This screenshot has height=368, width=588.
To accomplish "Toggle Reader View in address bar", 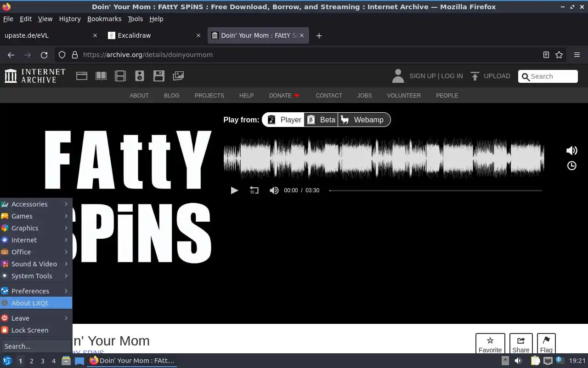I will 546,55.
